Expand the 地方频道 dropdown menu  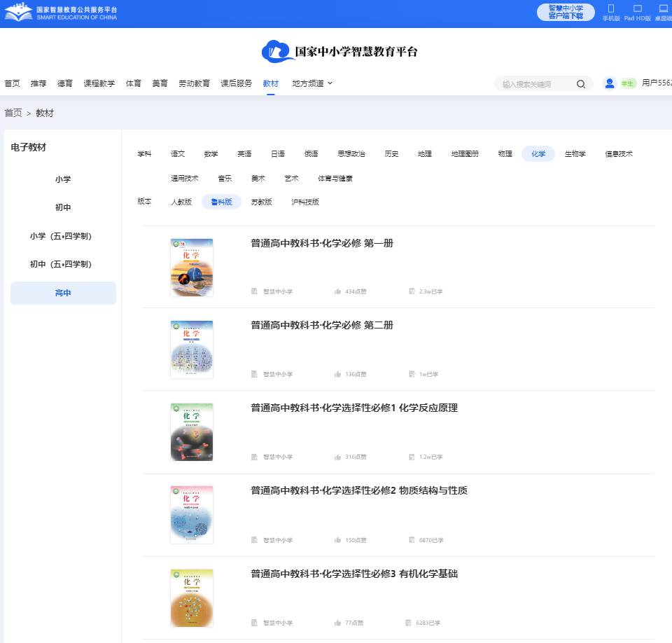[x=311, y=83]
